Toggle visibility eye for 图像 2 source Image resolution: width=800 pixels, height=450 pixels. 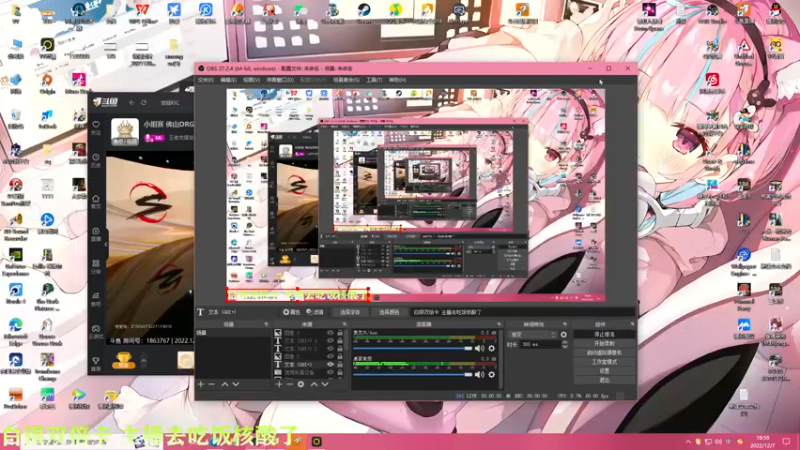click(x=330, y=357)
